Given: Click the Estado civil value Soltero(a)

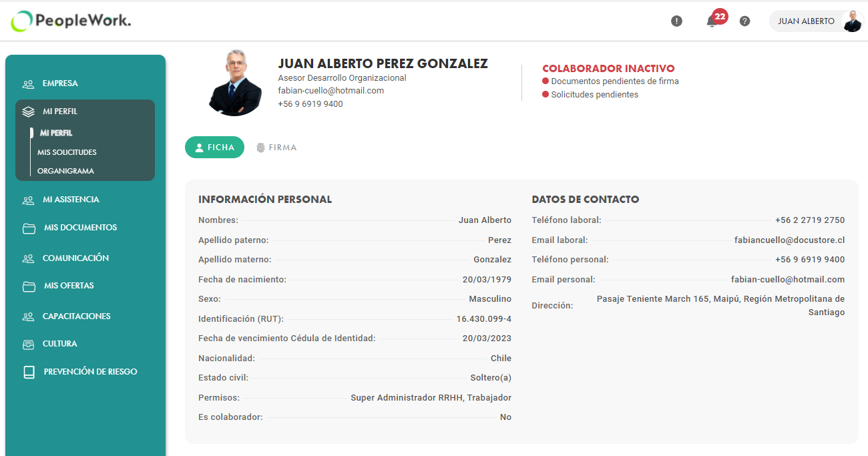Looking at the screenshot, I should pos(491,378).
